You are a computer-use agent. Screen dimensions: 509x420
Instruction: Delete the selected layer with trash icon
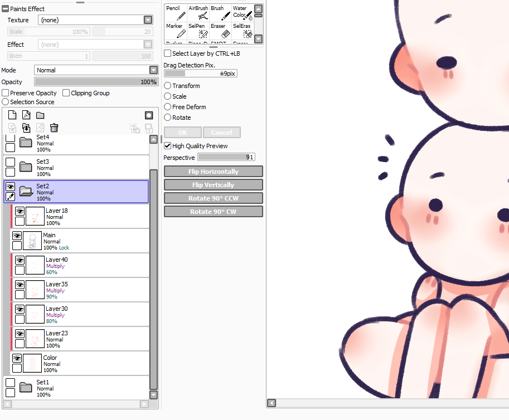click(x=54, y=128)
